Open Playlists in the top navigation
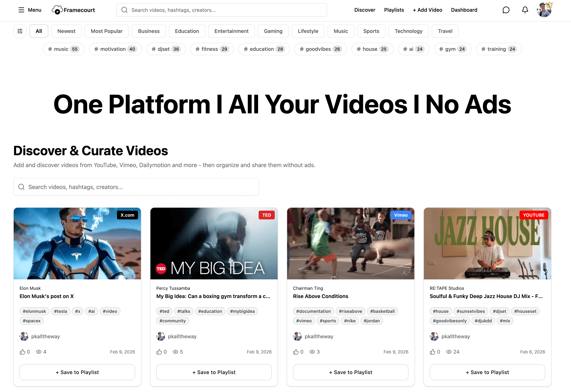The width and height of the screenshot is (571, 392). click(x=394, y=10)
